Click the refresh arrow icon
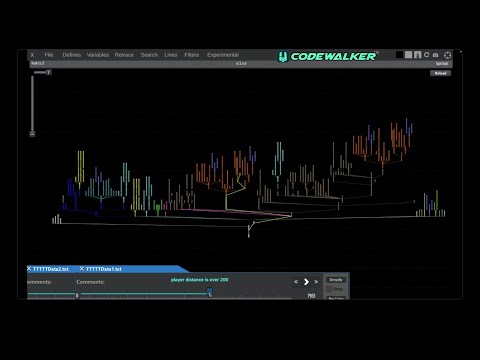Viewport: 480px width, 360px height. tap(426, 55)
